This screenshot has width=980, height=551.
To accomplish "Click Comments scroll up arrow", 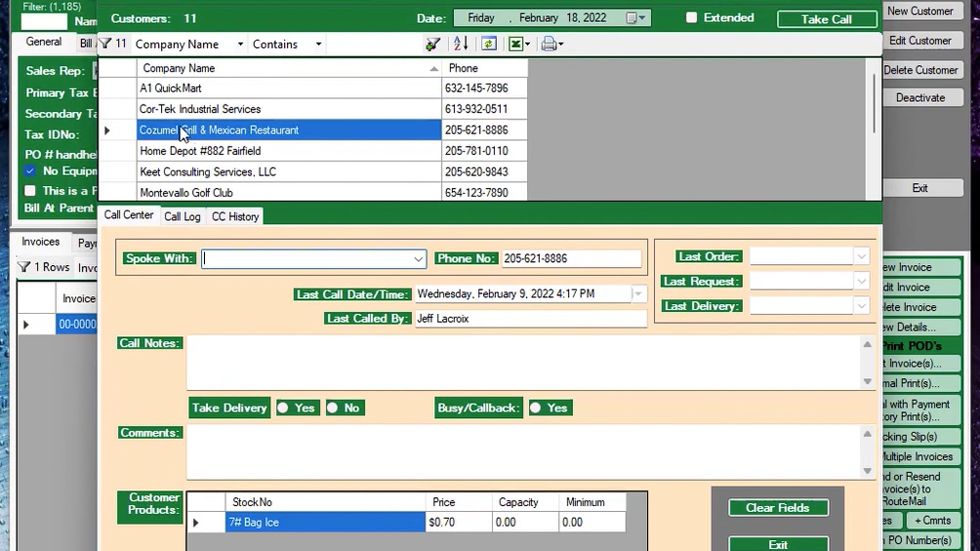I will (x=867, y=434).
